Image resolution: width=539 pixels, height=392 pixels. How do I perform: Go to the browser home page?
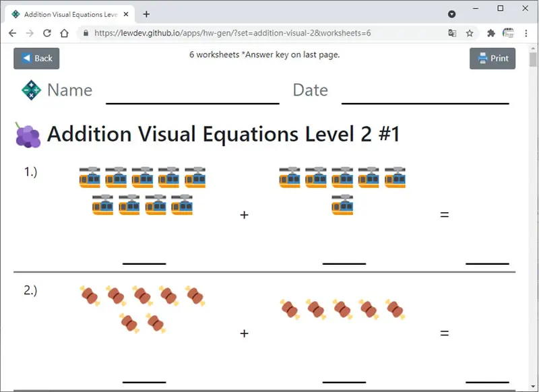(64, 33)
